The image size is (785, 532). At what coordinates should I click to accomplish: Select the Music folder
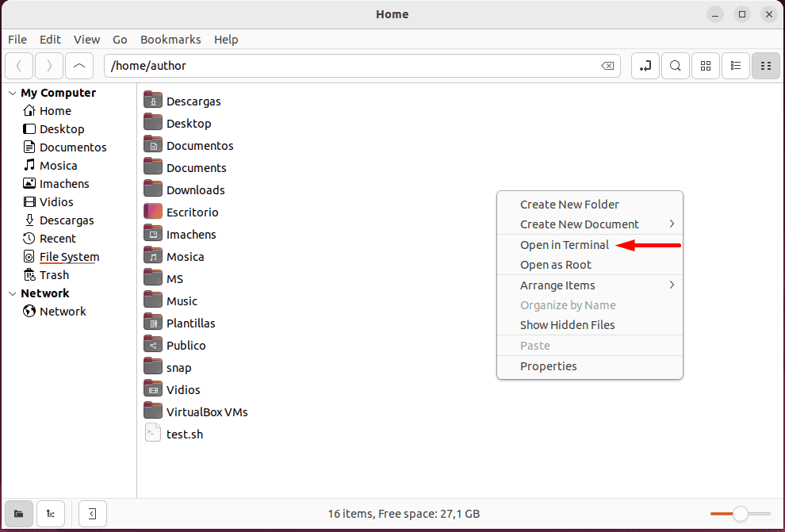click(x=170, y=300)
